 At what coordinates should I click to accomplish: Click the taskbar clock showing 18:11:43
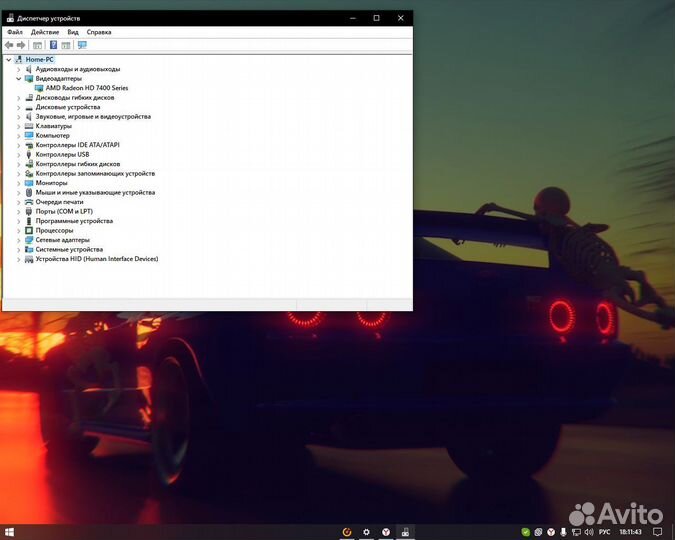click(630, 532)
